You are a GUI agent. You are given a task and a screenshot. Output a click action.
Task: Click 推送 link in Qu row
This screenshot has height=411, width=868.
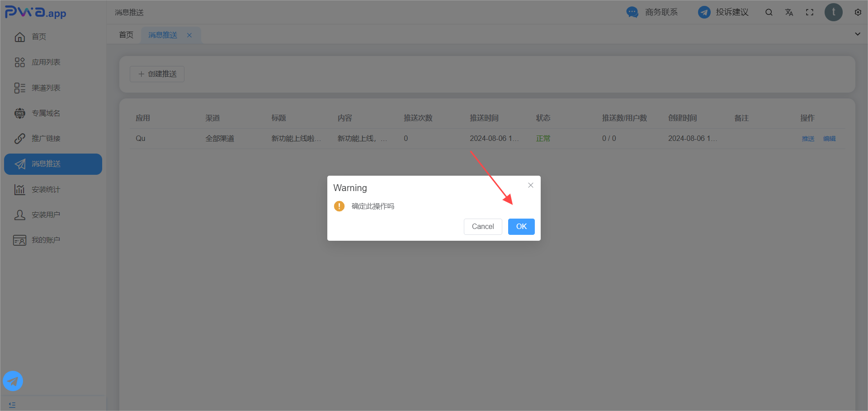pyautogui.click(x=808, y=139)
